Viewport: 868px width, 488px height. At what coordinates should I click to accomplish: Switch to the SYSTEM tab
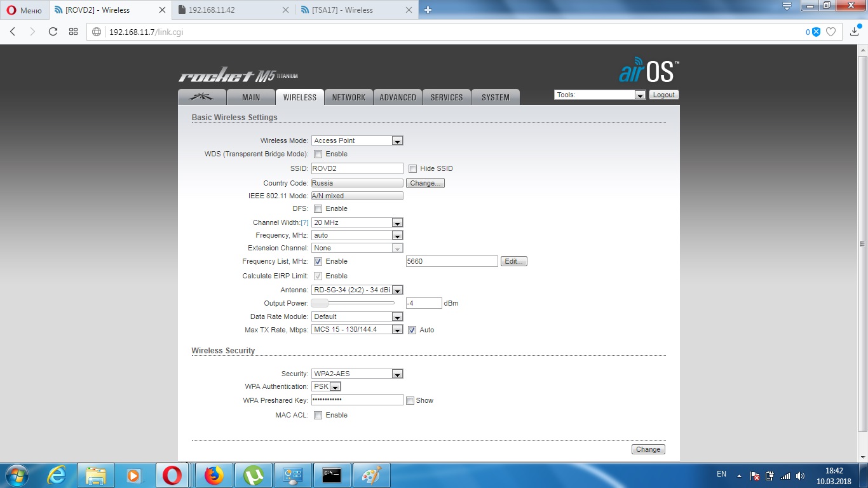pyautogui.click(x=496, y=97)
